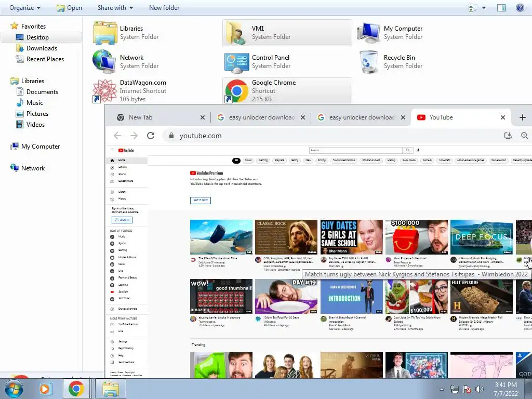This screenshot has width=532, height=399.
Task: Select Tourist destinations filter chip
Action: click(344, 160)
